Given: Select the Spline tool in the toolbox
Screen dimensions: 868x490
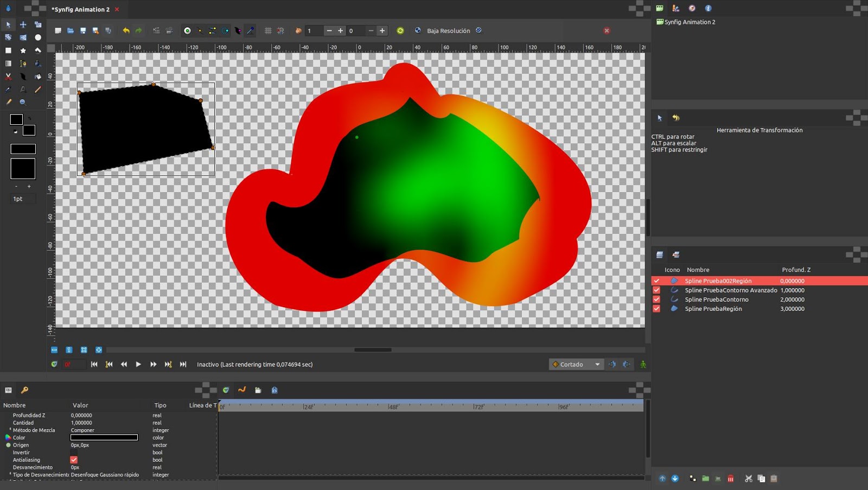Looking at the screenshot, I should 23,63.
